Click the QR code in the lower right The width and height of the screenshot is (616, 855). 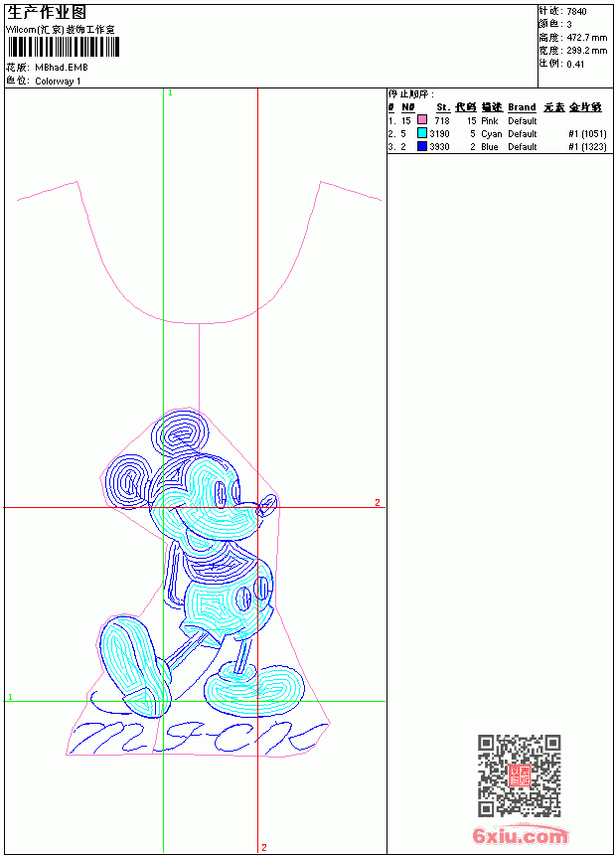520,775
